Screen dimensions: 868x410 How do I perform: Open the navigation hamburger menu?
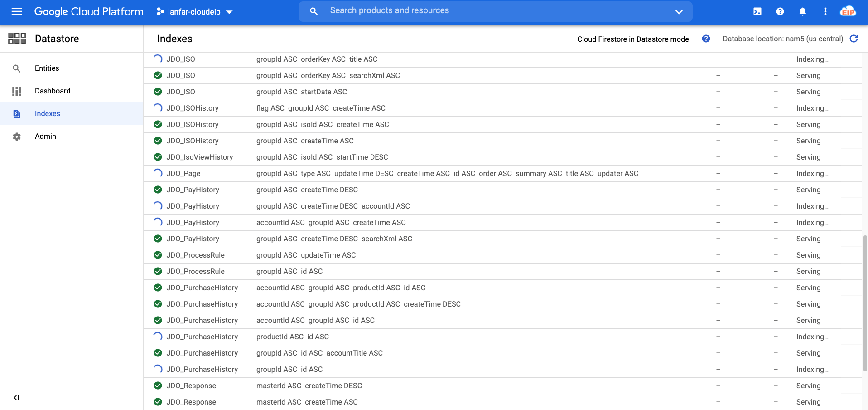click(16, 12)
